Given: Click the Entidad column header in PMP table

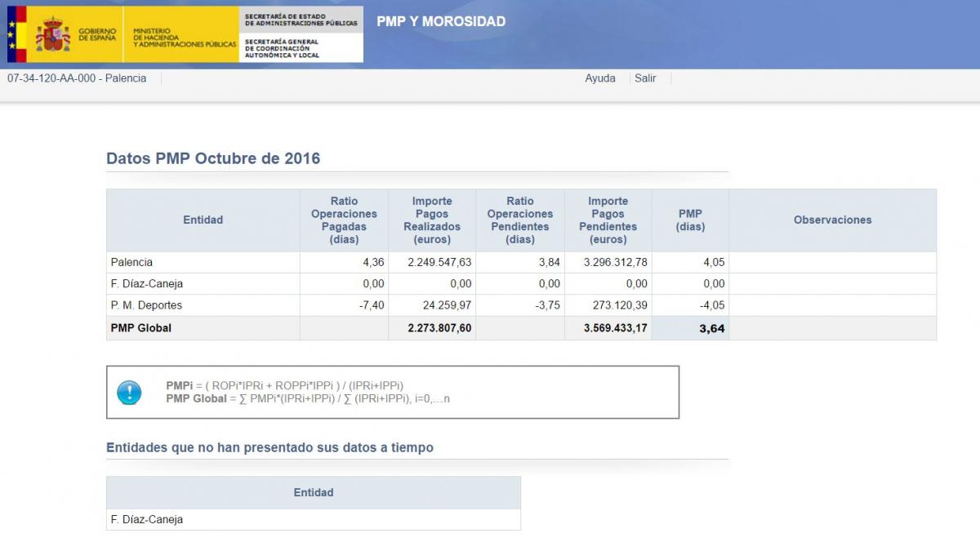Looking at the screenshot, I should [203, 220].
